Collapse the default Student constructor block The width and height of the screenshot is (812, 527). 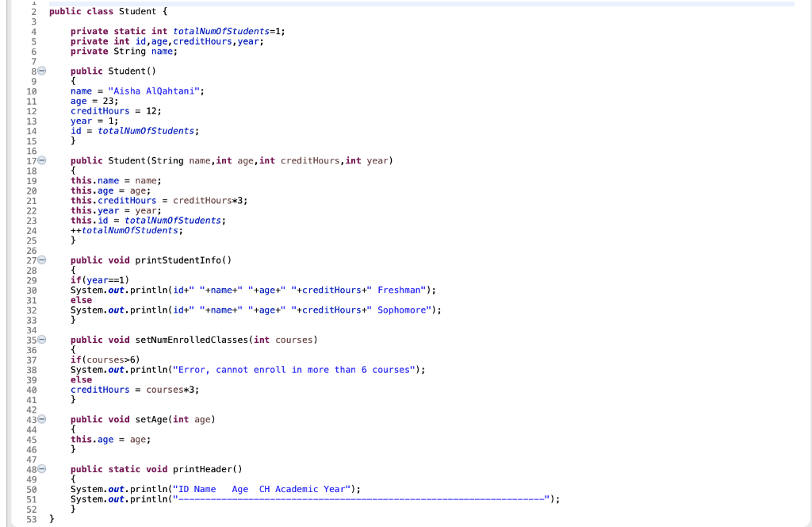(41, 71)
